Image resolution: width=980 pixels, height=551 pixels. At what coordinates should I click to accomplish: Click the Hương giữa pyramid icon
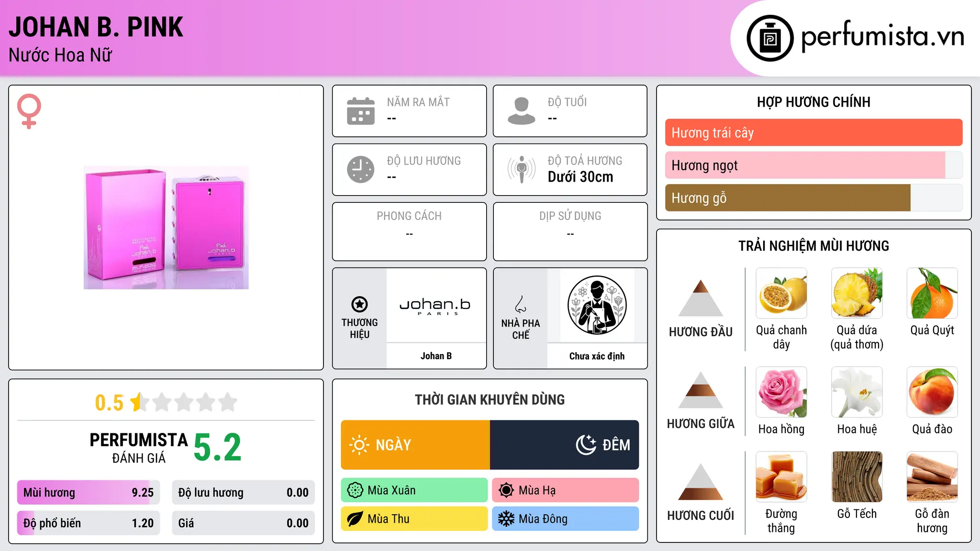coord(701,390)
